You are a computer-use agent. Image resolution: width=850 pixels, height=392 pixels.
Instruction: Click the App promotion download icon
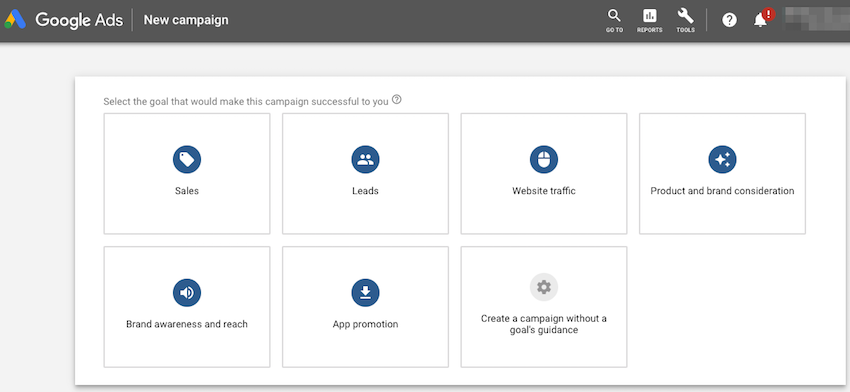click(x=365, y=293)
